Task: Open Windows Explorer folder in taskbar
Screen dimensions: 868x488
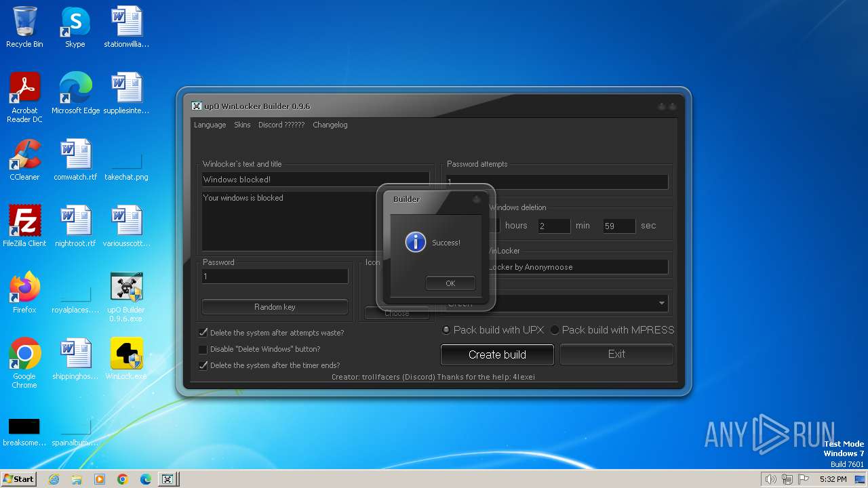Action: point(77,479)
